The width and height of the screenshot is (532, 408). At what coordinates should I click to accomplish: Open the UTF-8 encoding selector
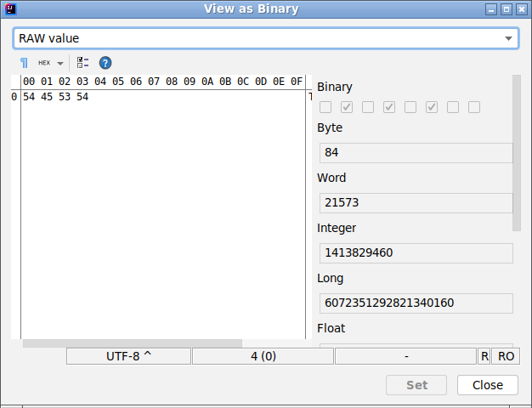coord(128,356)
